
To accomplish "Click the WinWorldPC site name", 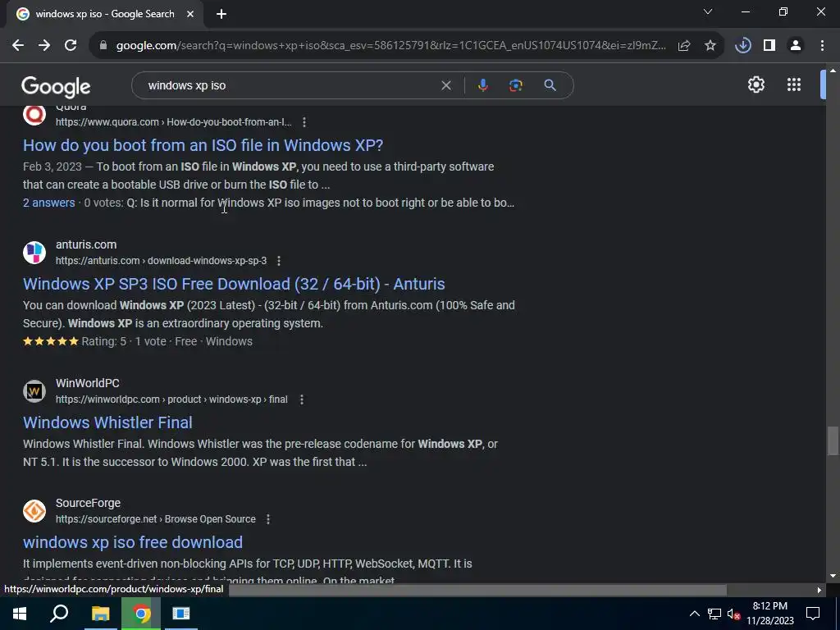I will 87,383.
